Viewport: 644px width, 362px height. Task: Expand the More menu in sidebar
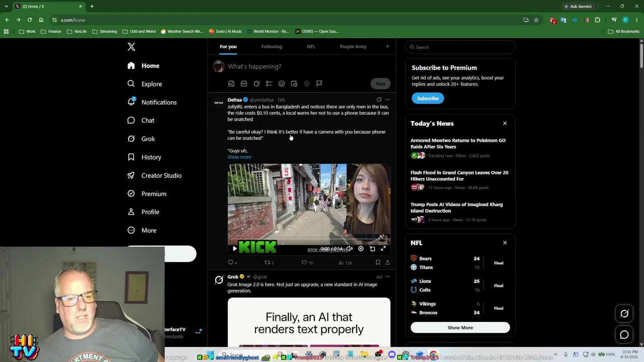point(142,230)
